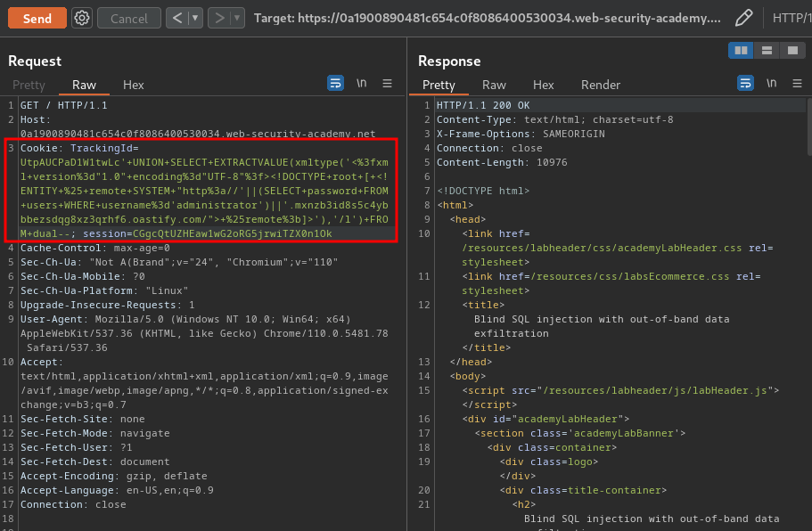The width and height of the screenshot is (812, 531).
Task: Open next request history dropdown
Action: [x=237, y=18]
